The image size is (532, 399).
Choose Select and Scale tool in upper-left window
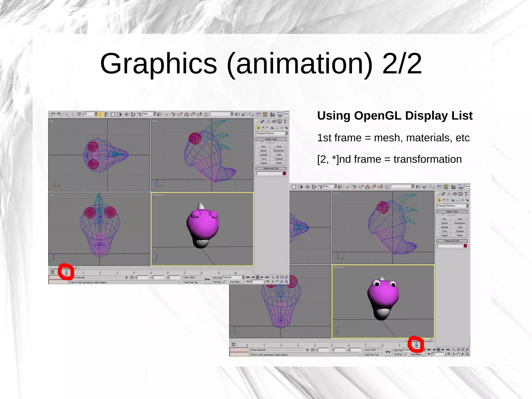[x=139, y=115]
